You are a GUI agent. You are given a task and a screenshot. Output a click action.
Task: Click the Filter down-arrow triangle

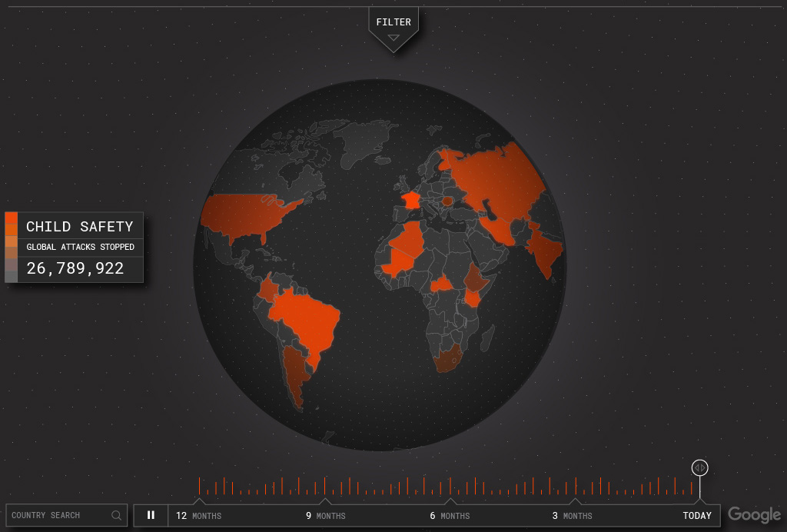click(x=393, y=38)
